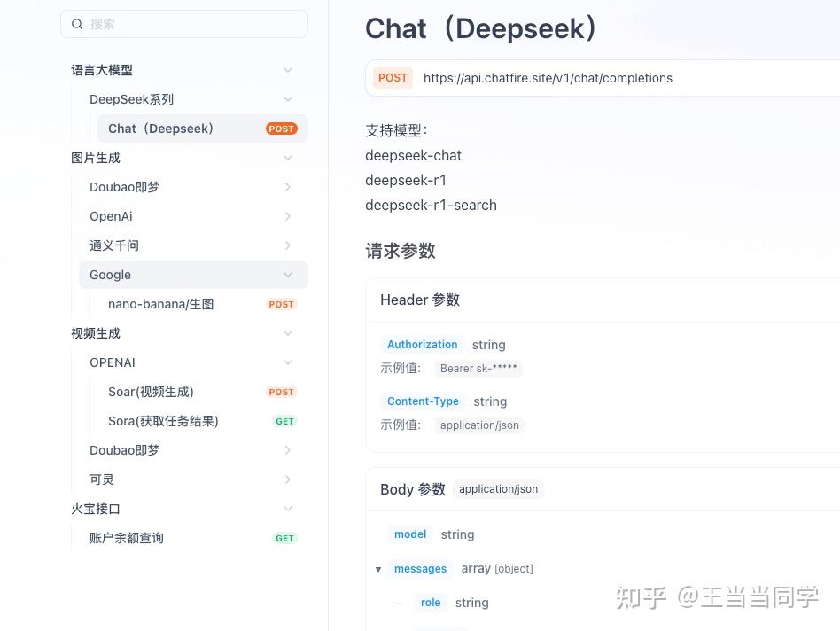Viewport: 840px width, 631px height.
Task: Click the deepseek-r1-search model name
Action: point(431,205)
